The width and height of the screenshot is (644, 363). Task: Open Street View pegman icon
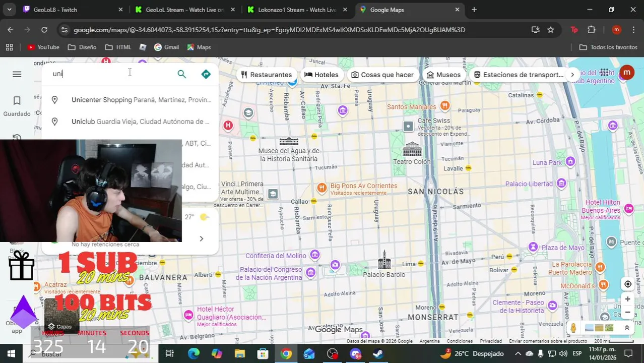tap(573, 328)
